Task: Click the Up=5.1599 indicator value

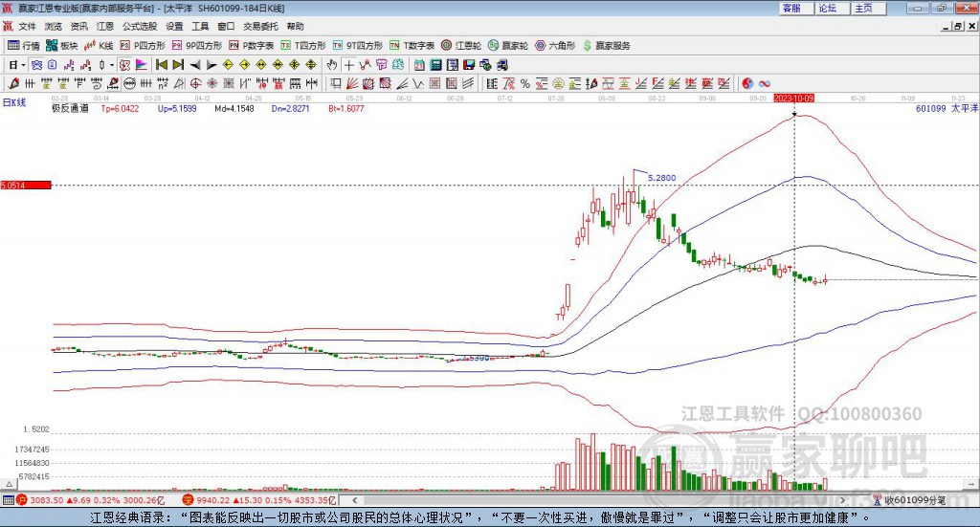Action: (177, 108)
